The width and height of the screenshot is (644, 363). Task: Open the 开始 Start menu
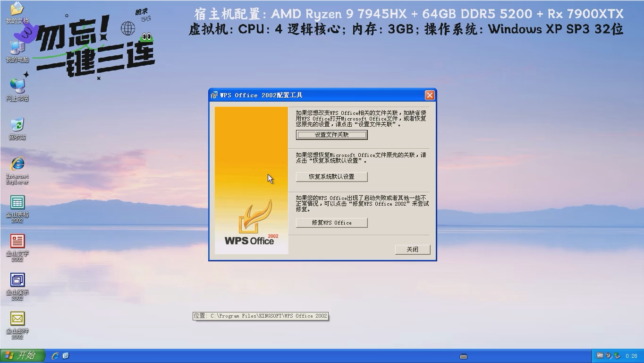point(22,355)
